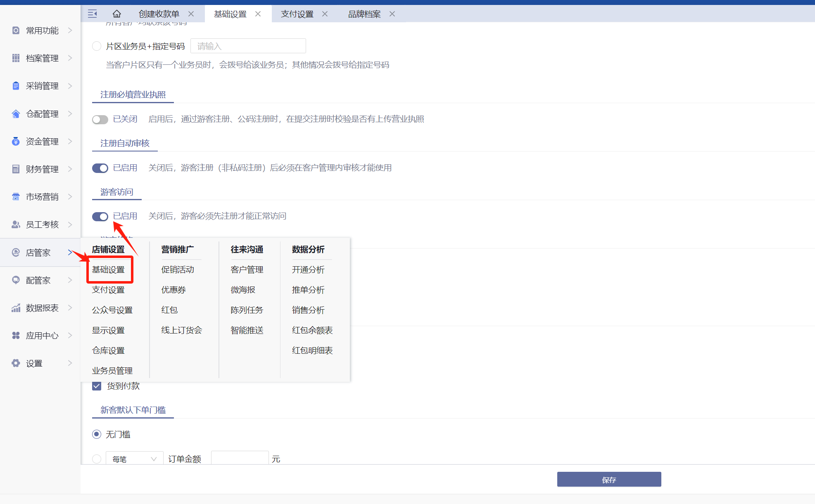Open 客户管理 link in menu

pyautogui.click(x=247, y=270)
